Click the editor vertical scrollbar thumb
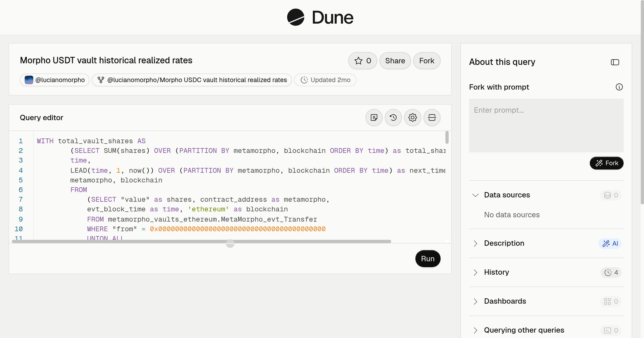This screenshot has height=338, width=644. (447, 137)
